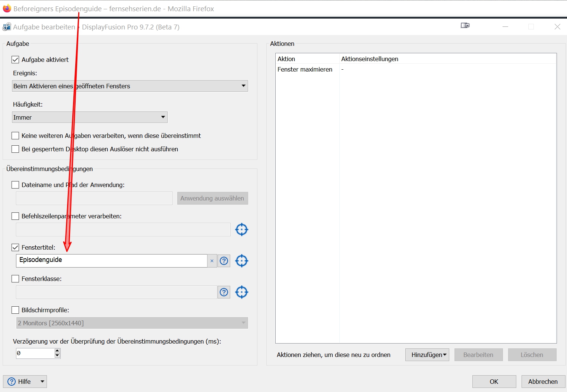Viewport: 567px width, 392px height.
Task: Confirm with the OK button
Action: (x=494, y=382)
